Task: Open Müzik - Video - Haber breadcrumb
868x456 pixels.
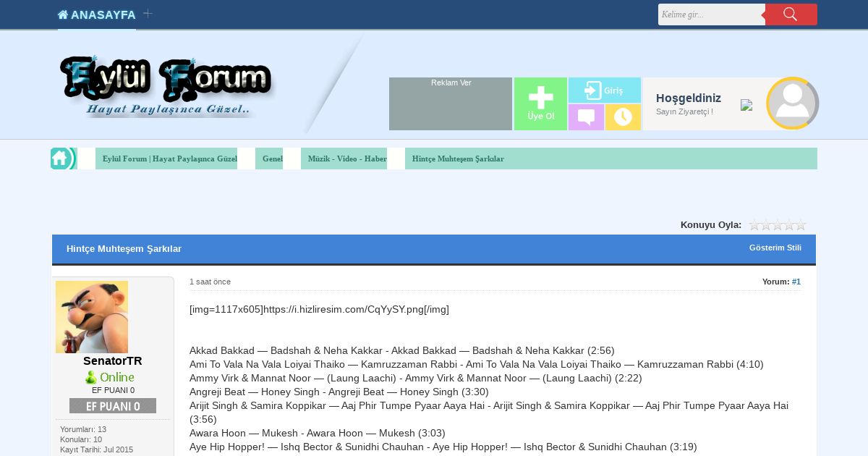Action: (x=347, y=159)
